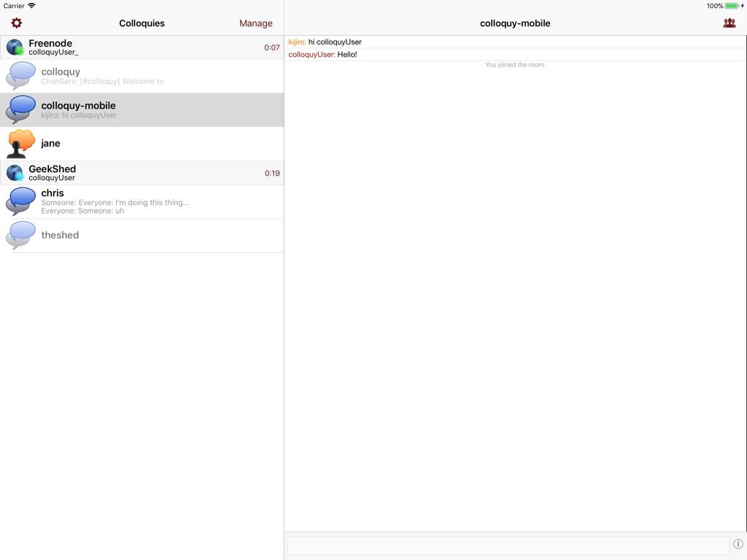The image size is (747, 560).
Task: Open the colloquy chat room bubble icon
Action: coord(20,76)
